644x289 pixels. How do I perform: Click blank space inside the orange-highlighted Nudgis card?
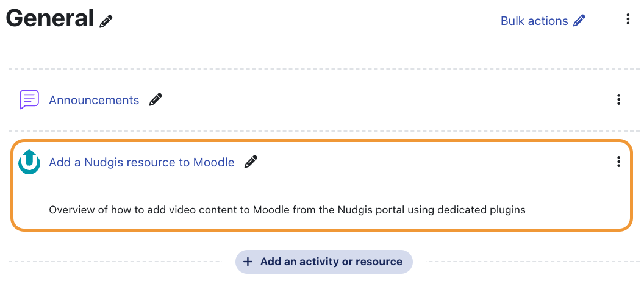431,162
